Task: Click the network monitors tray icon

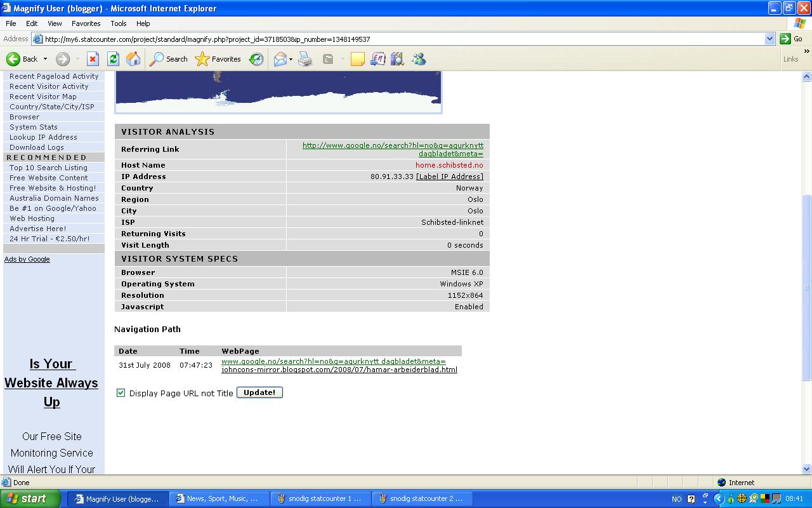Action: (x=776, y=499)
